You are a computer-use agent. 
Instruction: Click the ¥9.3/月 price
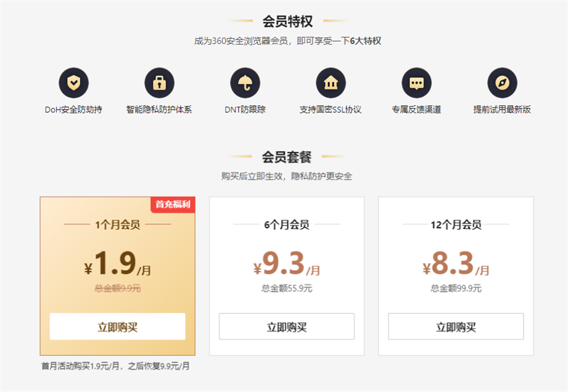pos(287,264)
